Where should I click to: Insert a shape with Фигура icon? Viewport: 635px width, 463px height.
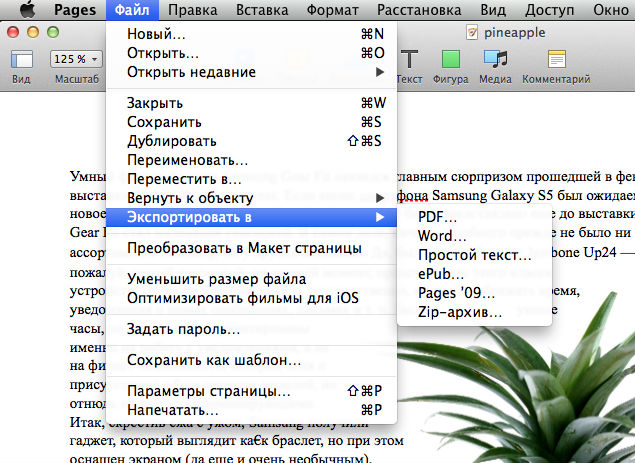(451, 59)
